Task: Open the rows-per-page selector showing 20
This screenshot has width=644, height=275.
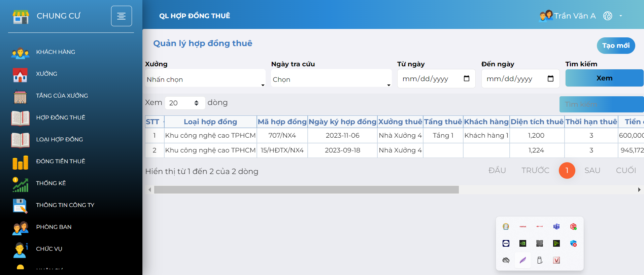Action: point(185,103)
